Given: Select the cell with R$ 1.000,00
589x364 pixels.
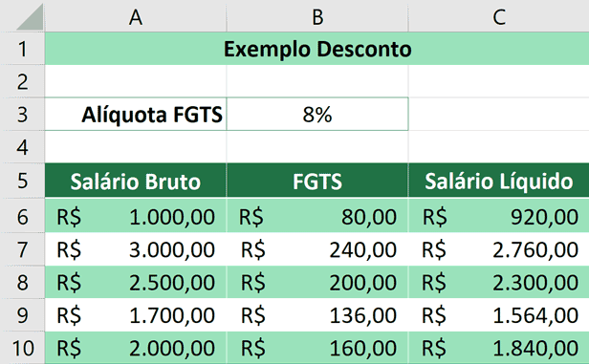Looking at the screenshot, I should [136, 216].
